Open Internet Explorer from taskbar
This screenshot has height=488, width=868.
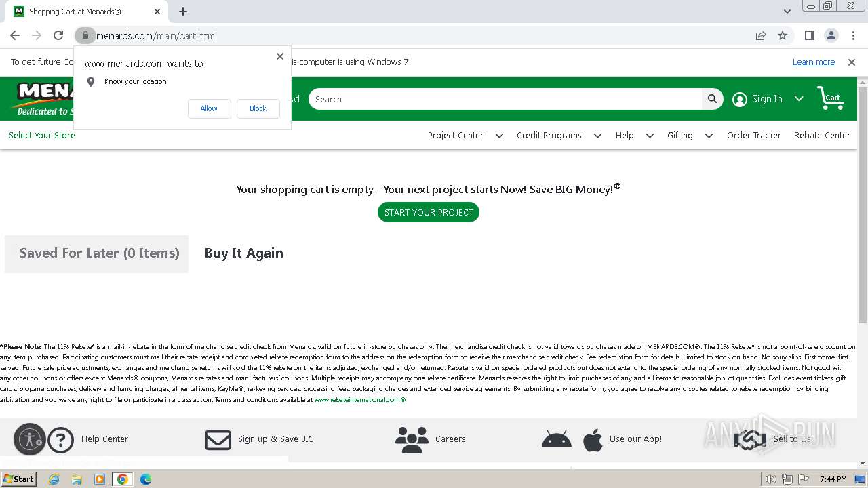pos(54,479)
